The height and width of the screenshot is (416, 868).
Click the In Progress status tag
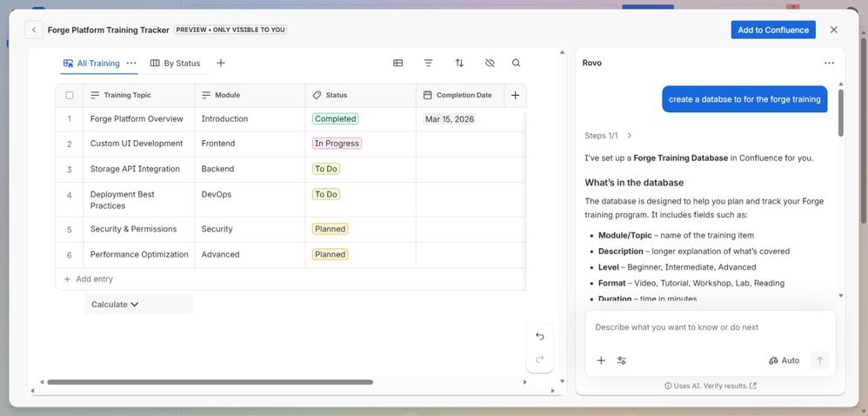(337, 144)
